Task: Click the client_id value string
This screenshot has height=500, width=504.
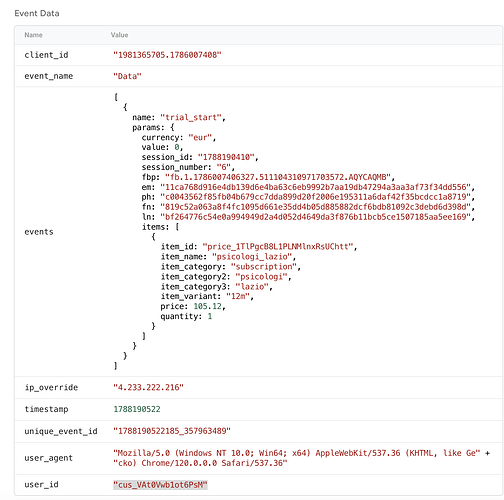Action: tap(167, 55)
